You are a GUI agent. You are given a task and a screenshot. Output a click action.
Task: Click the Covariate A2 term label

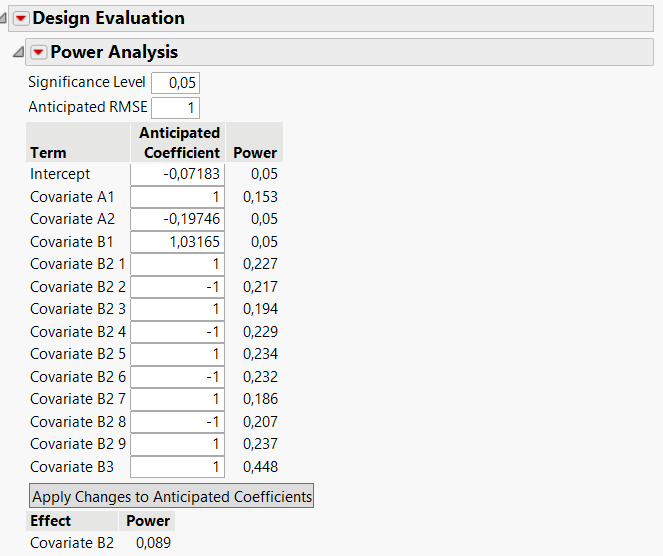click(72, 219)
